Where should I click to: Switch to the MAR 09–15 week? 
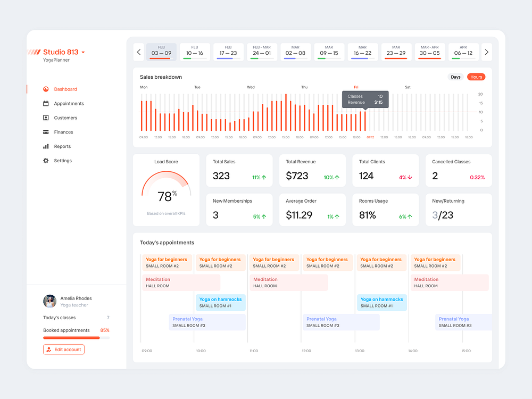pyautogui.click(x=329, y=51)
